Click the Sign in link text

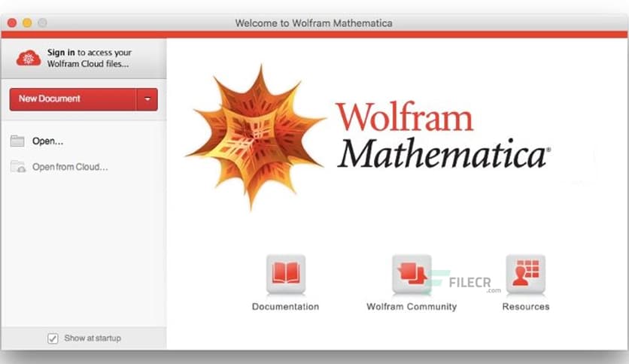(x=61, y=53)
